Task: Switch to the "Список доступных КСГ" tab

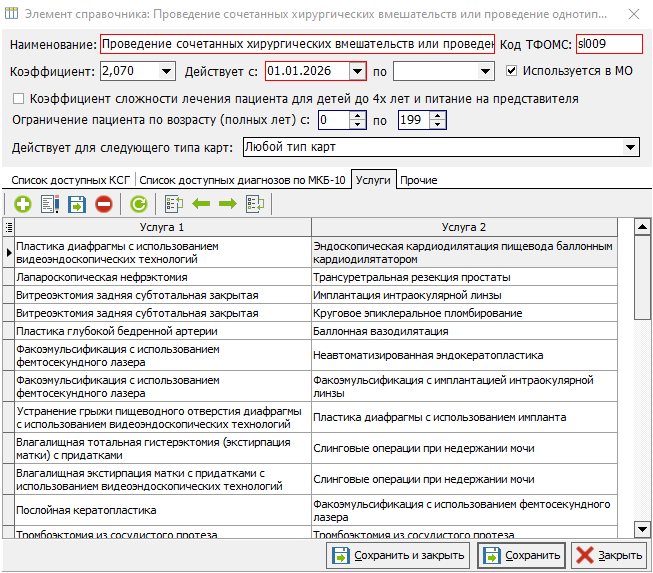Action: point(70,180)
